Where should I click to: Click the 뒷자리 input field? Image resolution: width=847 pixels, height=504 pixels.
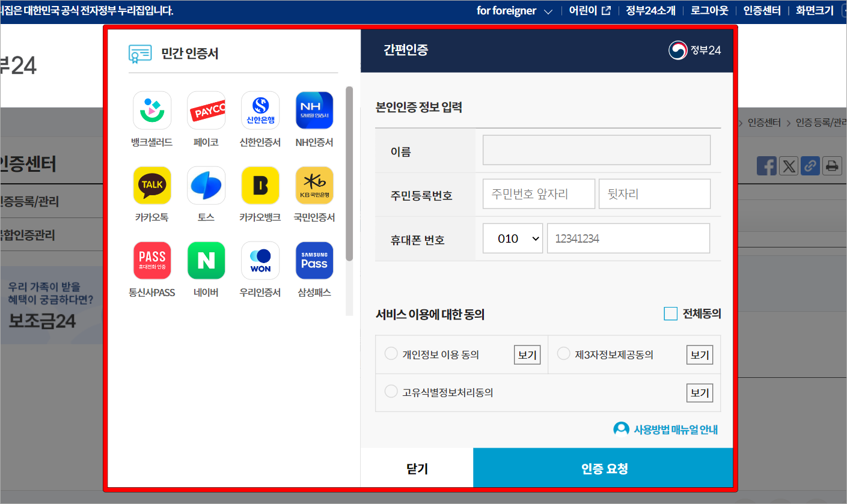click(x=655, y=193)
